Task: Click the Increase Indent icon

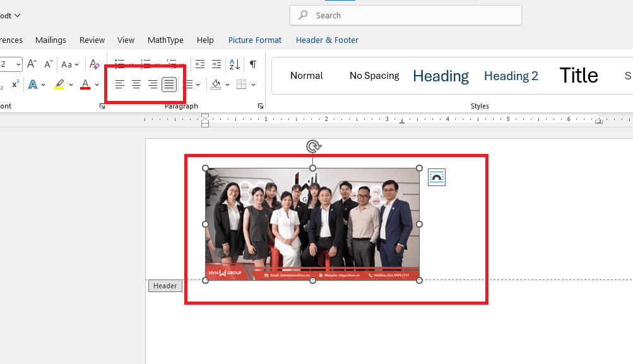Action: pyautogui.click(x=216, y=64)
